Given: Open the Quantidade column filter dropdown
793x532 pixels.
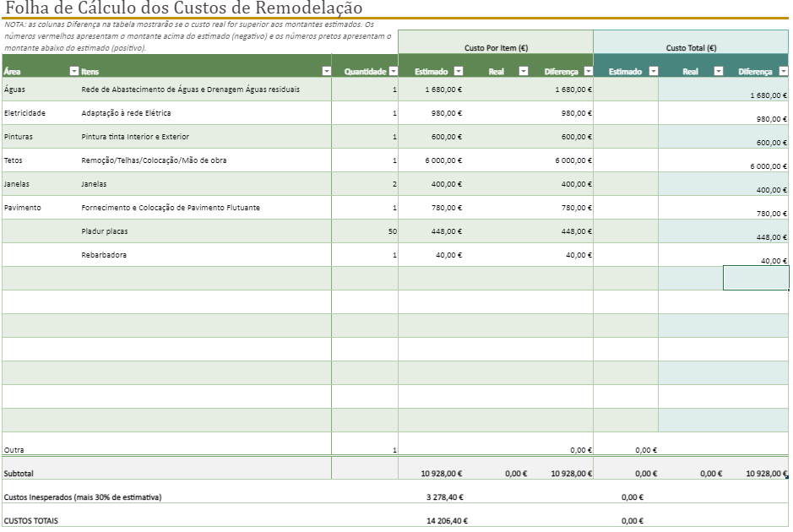Looking at the screenshot, I should click(x=394, y=71).
